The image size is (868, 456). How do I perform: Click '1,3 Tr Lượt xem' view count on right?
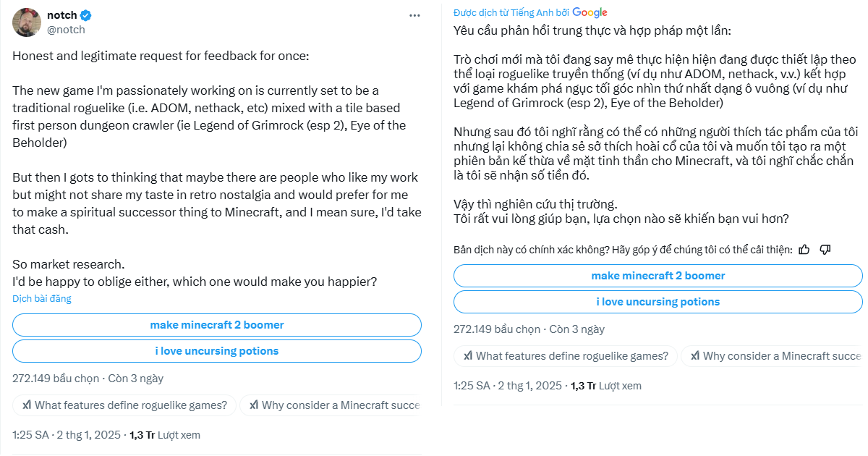[606, 386]
